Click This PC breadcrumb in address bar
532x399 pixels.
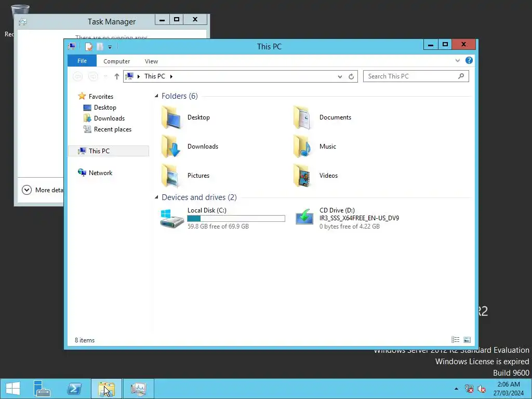coord(155,76)
